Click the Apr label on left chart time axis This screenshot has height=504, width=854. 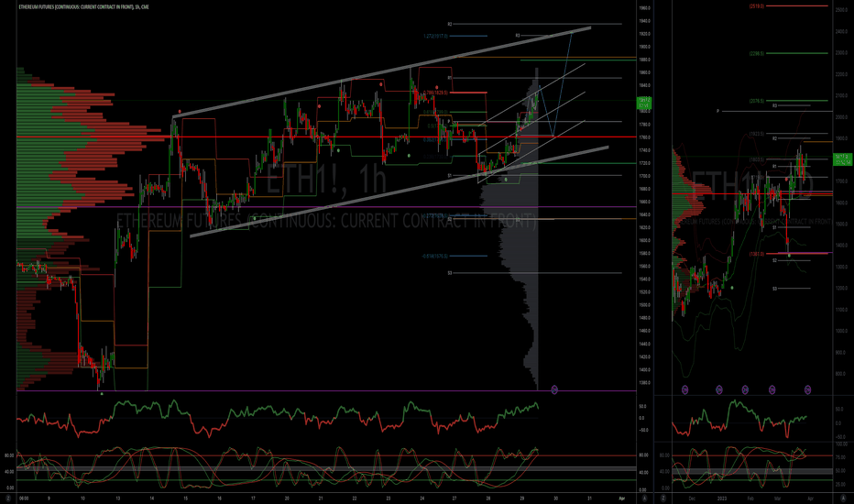pos(622,498)
